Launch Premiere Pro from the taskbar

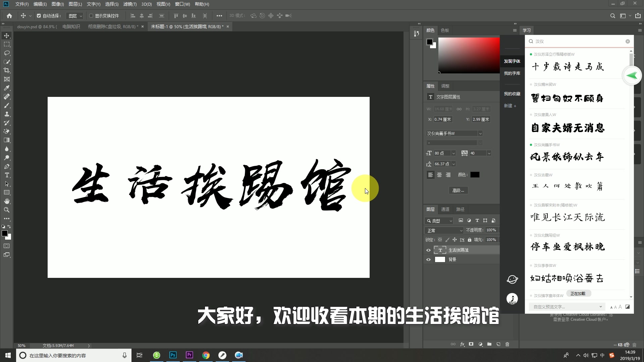pyautogui.click(x=189, y=355)
